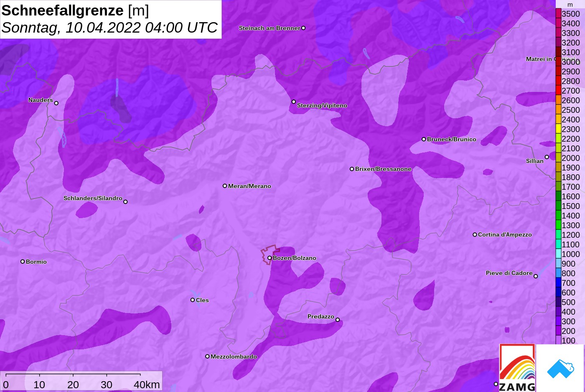Click the Meran/Merano map marker dot

pyautogui.click(x=225, y=186)
